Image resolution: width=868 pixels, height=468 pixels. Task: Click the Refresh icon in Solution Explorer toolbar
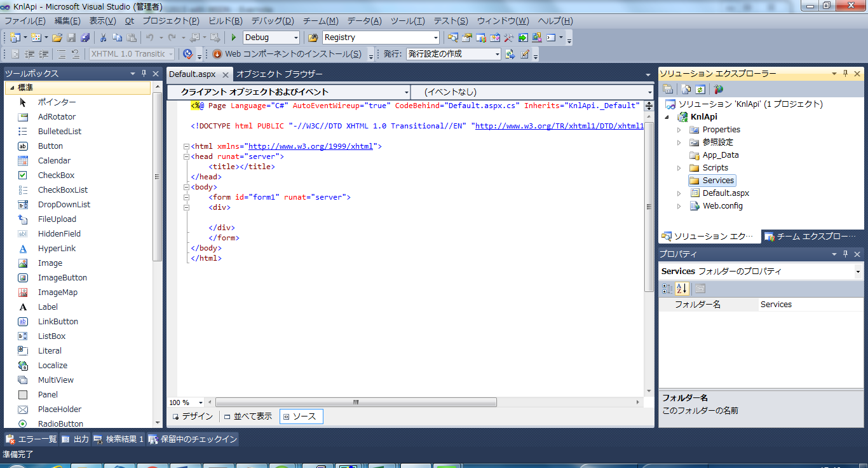coord(700,90)
